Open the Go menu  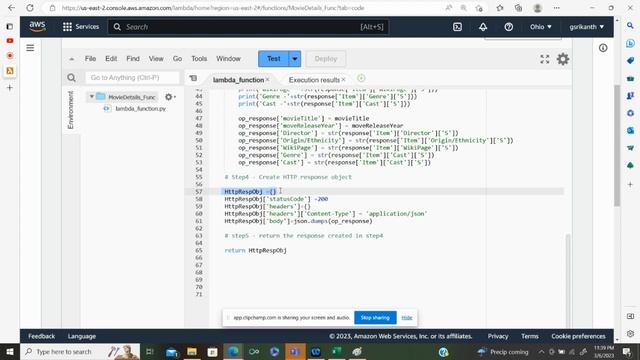177,59
